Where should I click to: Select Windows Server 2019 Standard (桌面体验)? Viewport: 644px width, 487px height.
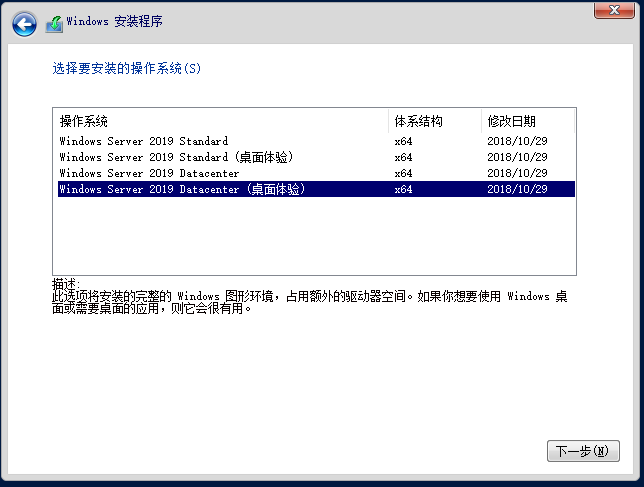tap(176, 157)
